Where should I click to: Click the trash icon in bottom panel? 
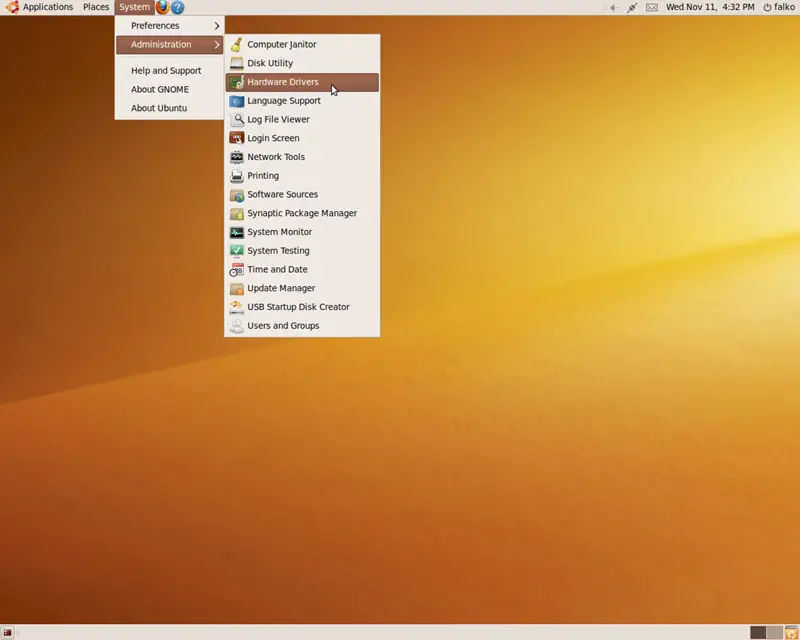click(x=790, y=632)
